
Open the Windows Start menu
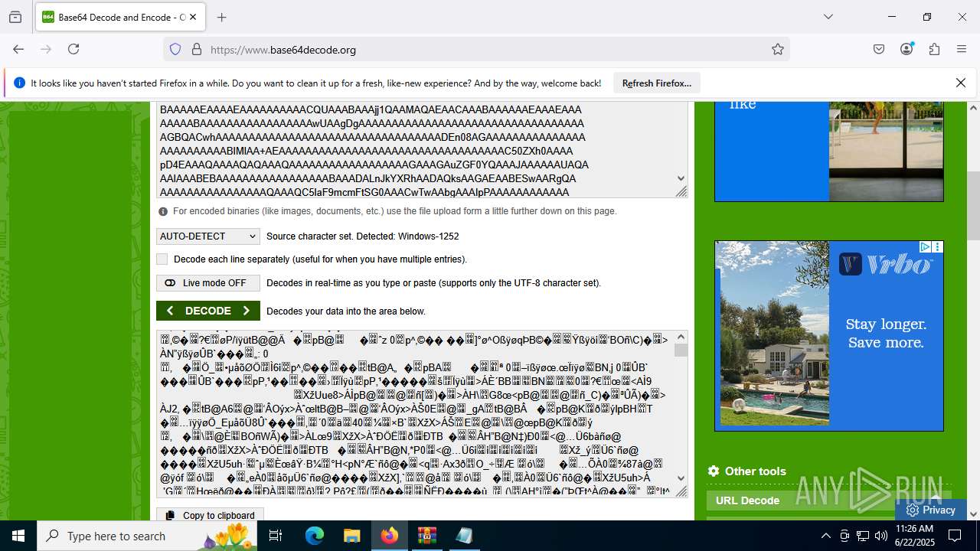pos(18,536)
